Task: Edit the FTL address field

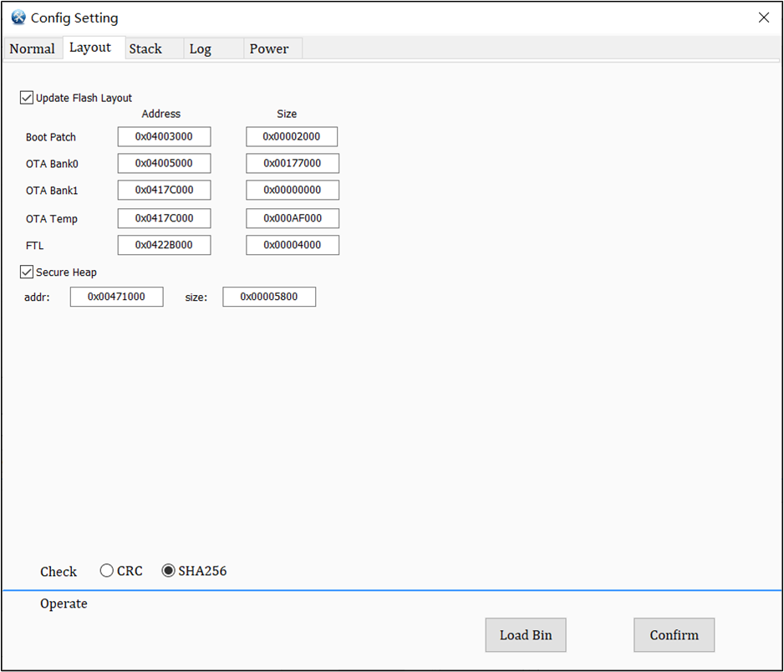Action: pyautogui.click(x=164, y=245)
